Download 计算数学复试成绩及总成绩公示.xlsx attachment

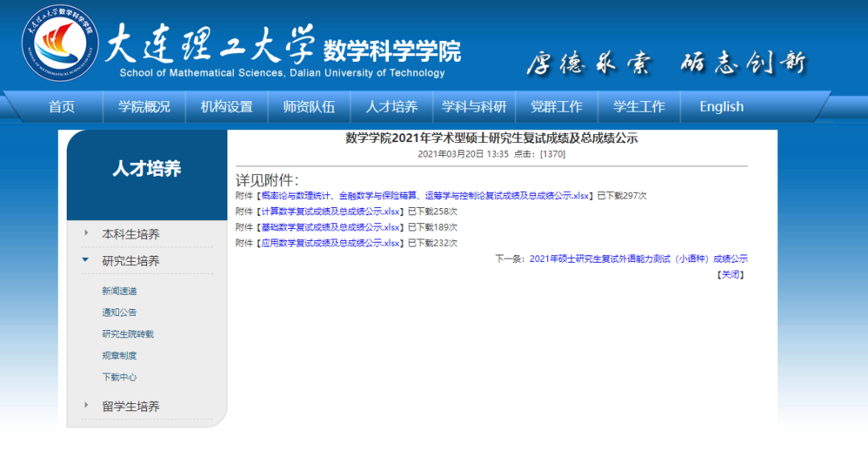(x=330, y=211)
